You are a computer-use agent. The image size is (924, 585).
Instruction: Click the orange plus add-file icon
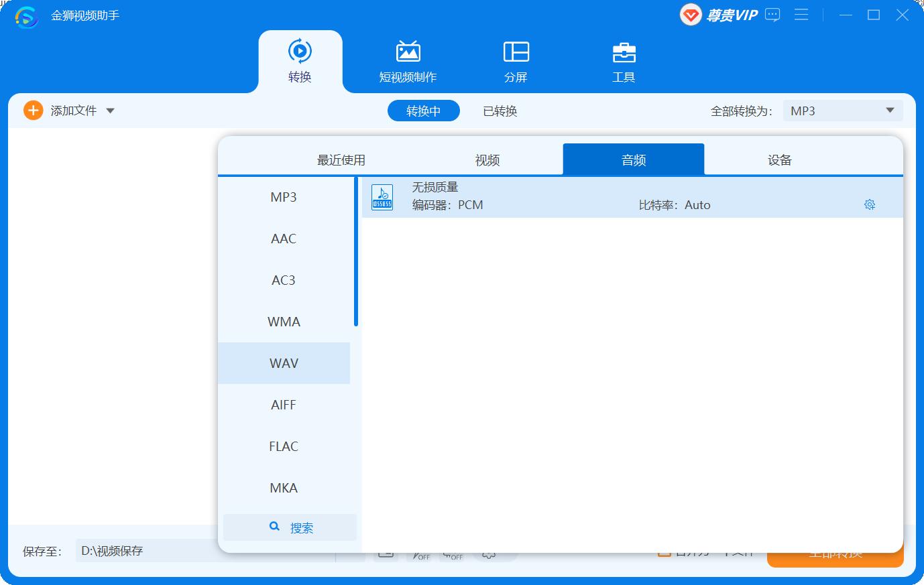pos(33,111)
